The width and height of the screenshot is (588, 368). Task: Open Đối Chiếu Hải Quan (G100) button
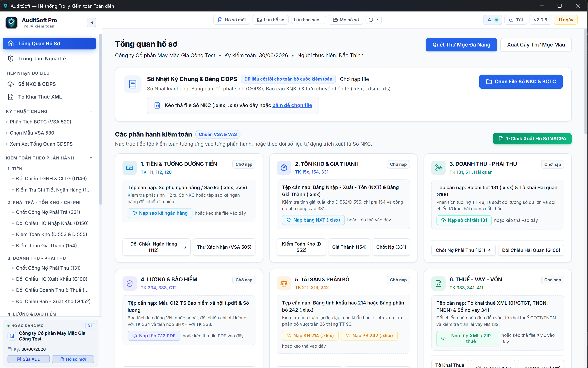531,250
